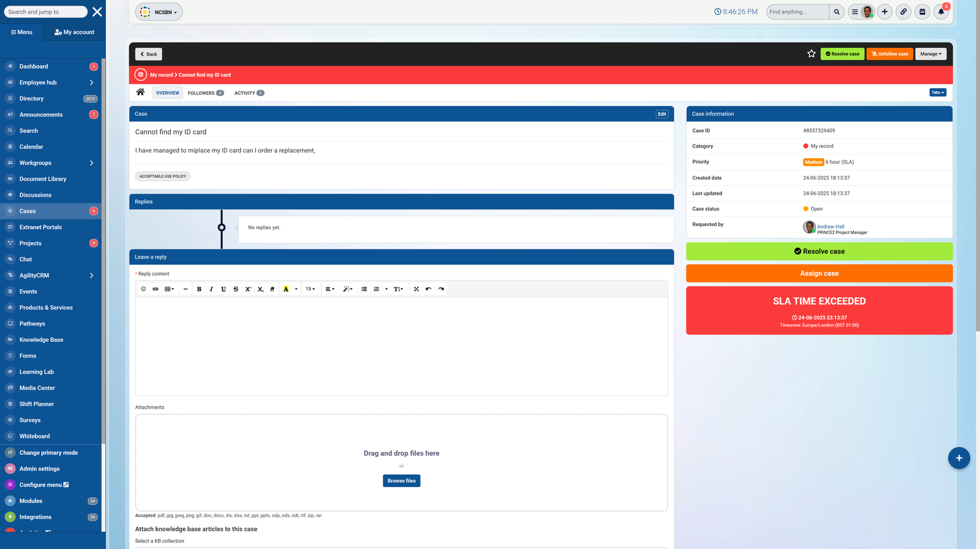Open the font size 13 dropdown
This screenshot has height=549, width=980.
click(x=311, y=289)
